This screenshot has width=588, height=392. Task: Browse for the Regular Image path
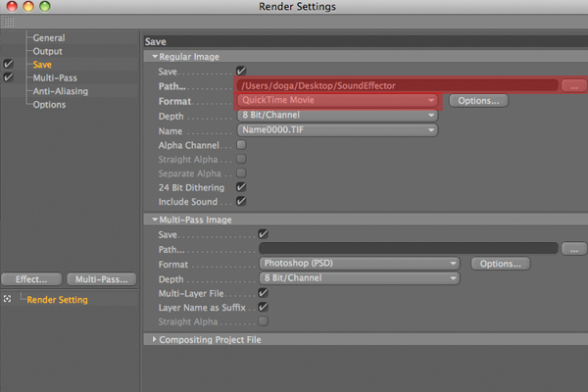[574, 86]
